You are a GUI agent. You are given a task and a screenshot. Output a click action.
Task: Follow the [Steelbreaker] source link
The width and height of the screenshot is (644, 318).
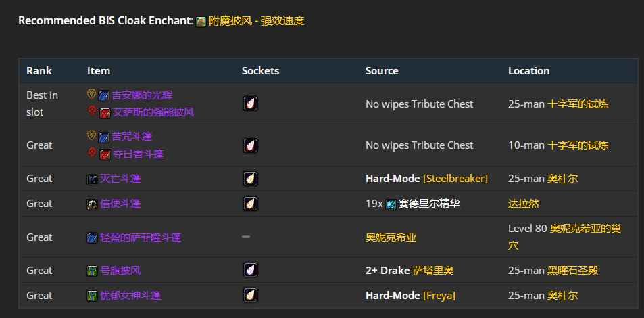point(455,179)
